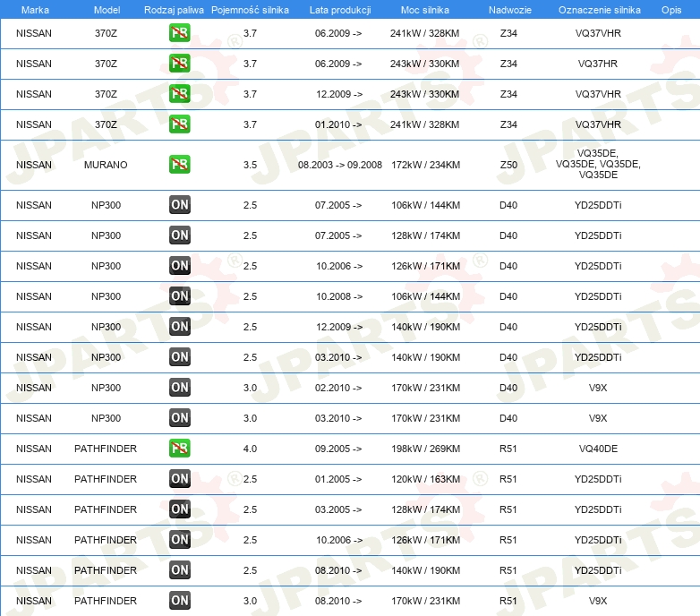Click the petrol icon for the PATHFINDER 4.0 VQ40DE
Viewport: 700px width, 616px height.
(179, 449)
